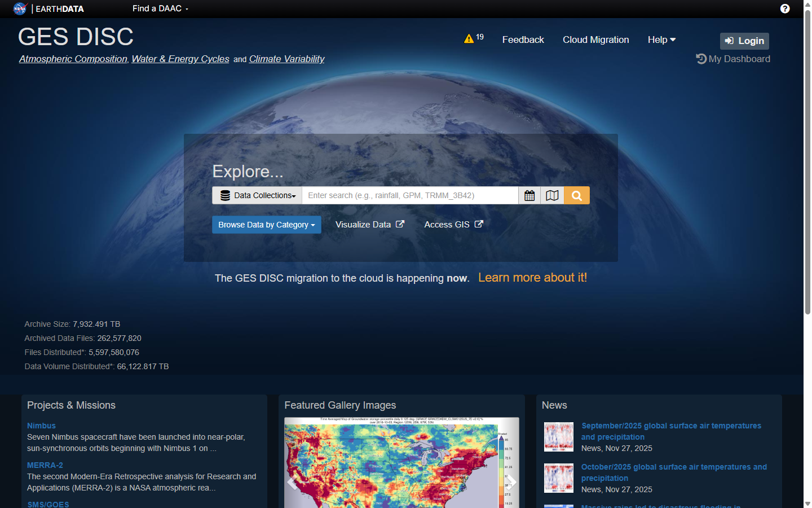812x508 pixels.
Task: Click the Login button
Action: [x=744, y=41]
